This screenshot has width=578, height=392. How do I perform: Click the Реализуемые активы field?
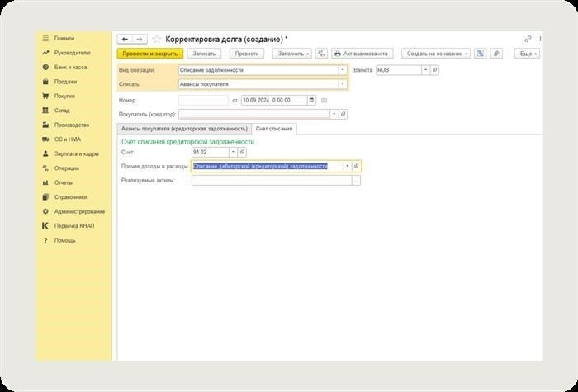click(272, 180)
